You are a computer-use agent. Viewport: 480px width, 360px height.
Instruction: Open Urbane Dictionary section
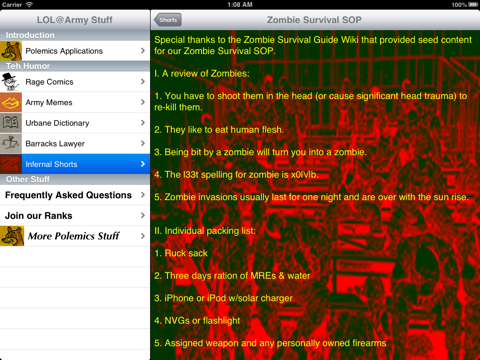click(x=75, y=123)
